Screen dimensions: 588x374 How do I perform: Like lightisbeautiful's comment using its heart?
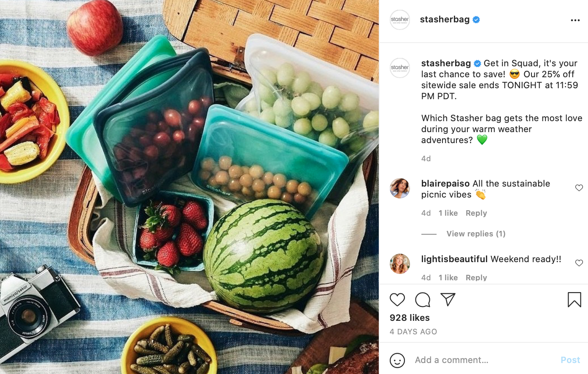pyautogui.click(x=579, y=263)
